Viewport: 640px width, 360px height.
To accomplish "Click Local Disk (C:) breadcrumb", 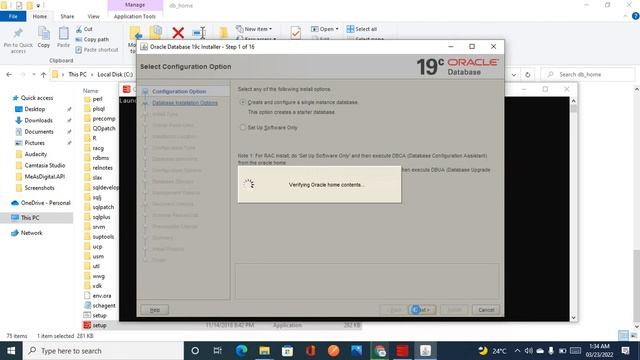I will pyautogui.click(x=115, y=75).
